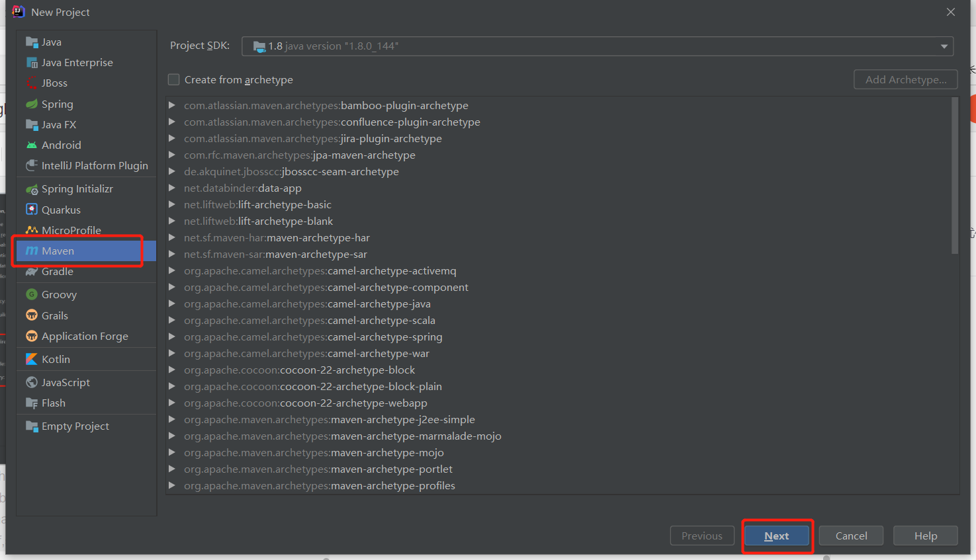The height and width of the screenshot is (560, 976).
Task: Click the Android robot icon
Action: (x=32, y=145)
